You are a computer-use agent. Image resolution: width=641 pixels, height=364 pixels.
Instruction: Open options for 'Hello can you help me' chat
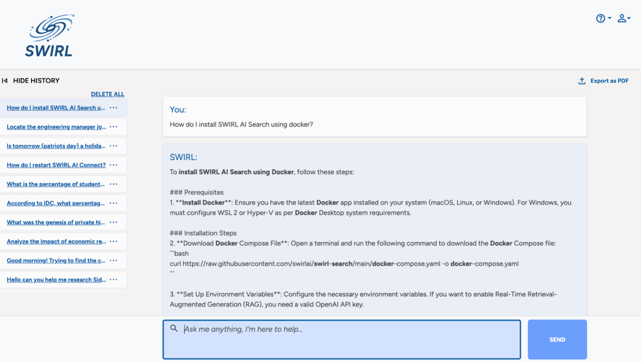[113, 280]
